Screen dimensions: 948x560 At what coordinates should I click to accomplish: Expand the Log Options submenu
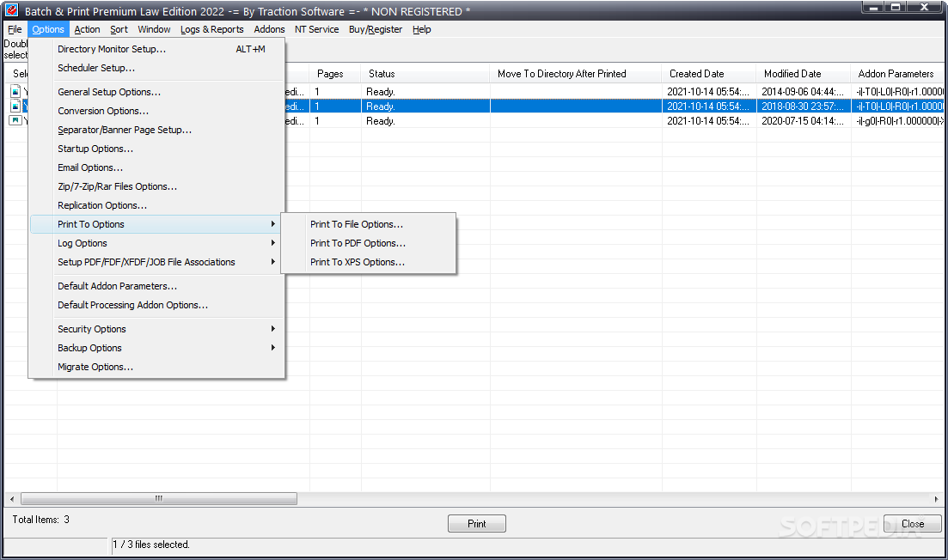click(156, 243)
